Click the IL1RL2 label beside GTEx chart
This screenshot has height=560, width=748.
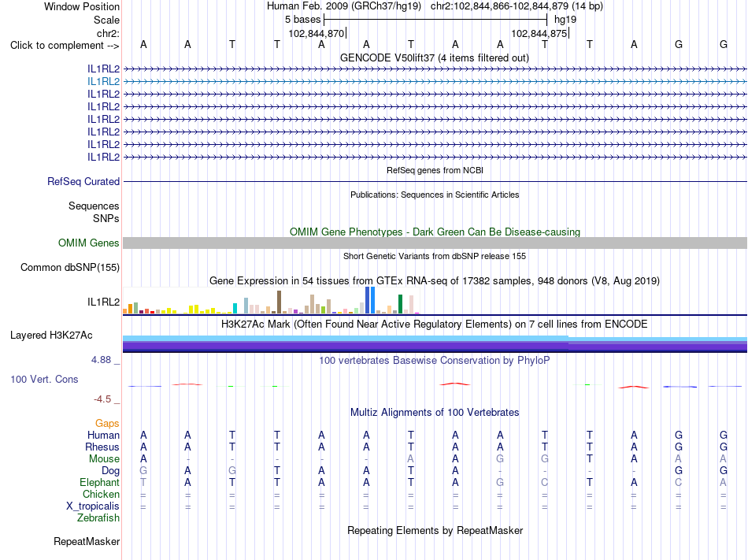click(x=103, y=302)
